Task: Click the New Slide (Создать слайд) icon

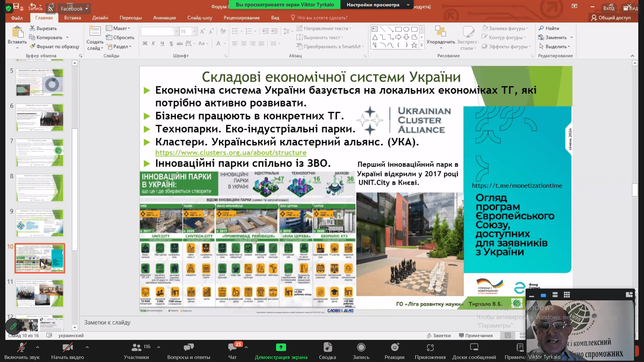Action: tap(95, 32)
